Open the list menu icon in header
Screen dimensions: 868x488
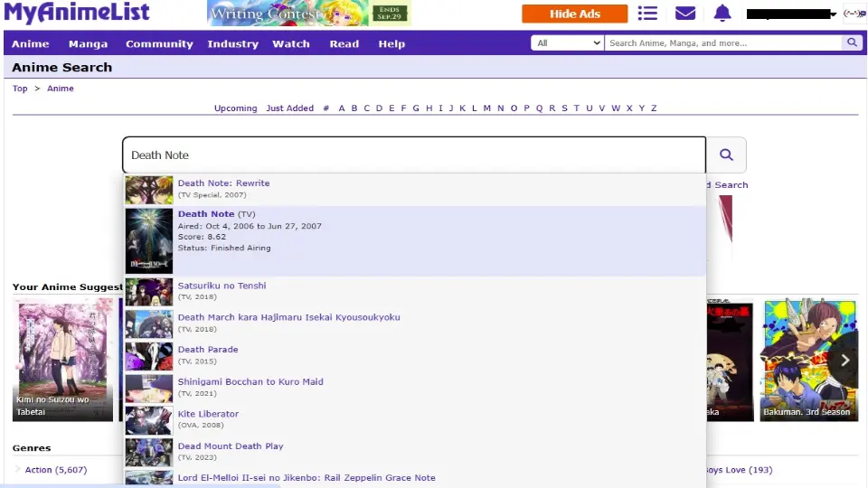(647, 14)
